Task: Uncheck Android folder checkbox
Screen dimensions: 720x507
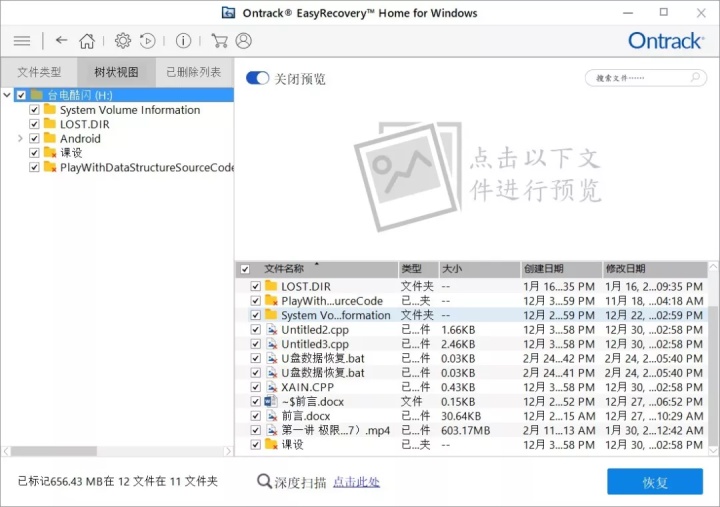Action: tap(34, 138)
